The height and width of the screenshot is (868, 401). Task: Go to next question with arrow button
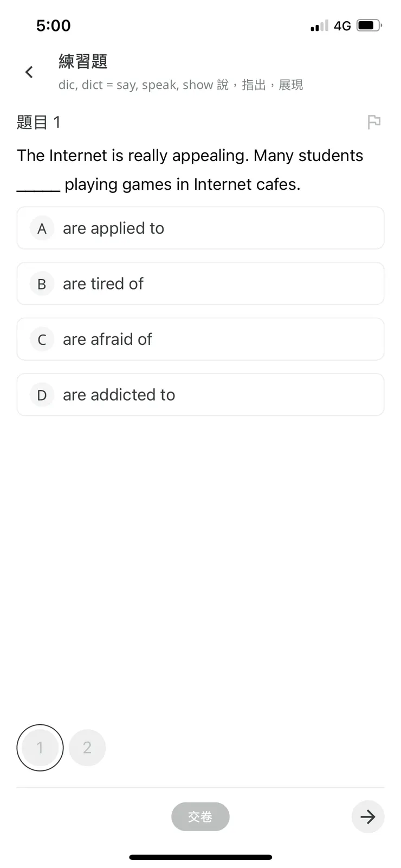(368, 816)
